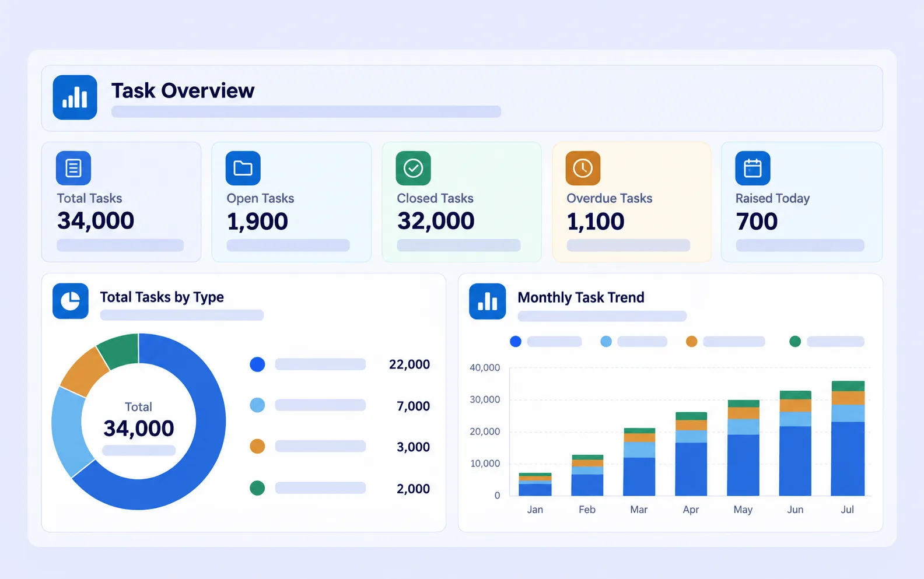Click the light blue legend dot beside 7,000

[257, 405]
